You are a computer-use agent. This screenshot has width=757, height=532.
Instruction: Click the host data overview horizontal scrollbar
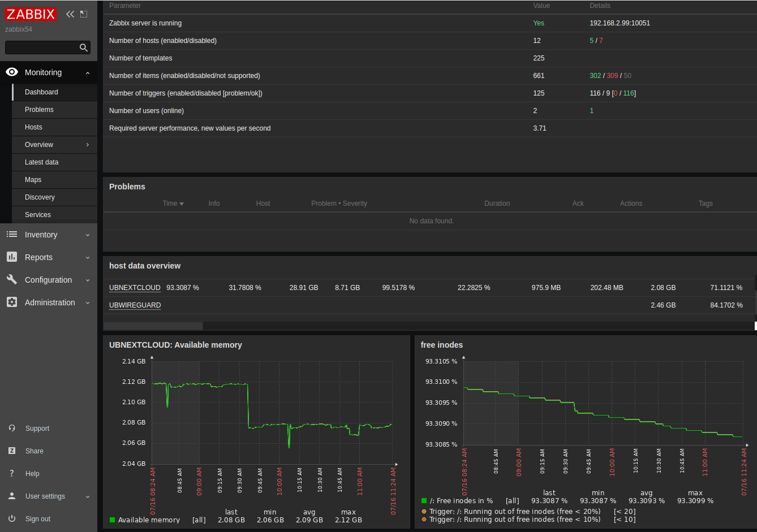pyautogui.click(x=153, y=326)
